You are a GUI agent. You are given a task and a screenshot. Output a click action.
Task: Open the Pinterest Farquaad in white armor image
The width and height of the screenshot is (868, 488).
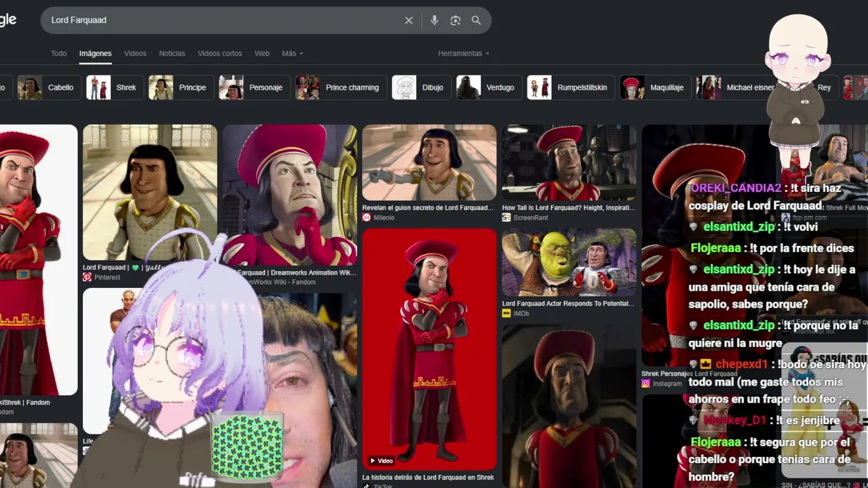pos(150,192)
